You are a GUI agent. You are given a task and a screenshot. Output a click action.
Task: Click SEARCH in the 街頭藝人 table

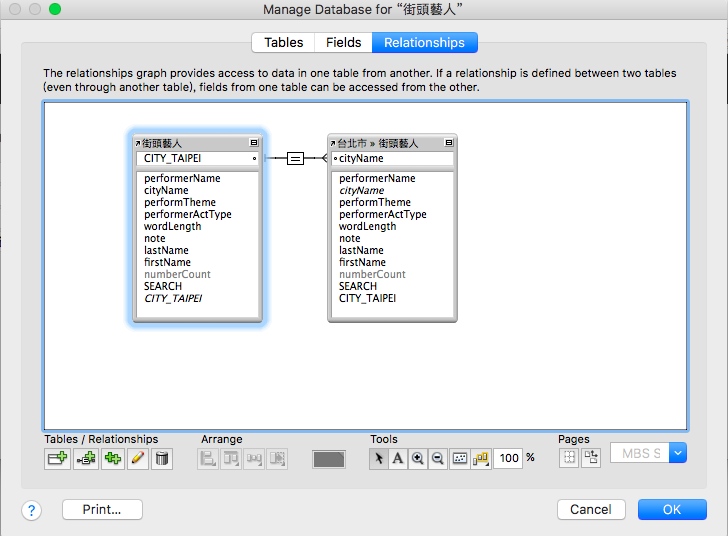162,287
